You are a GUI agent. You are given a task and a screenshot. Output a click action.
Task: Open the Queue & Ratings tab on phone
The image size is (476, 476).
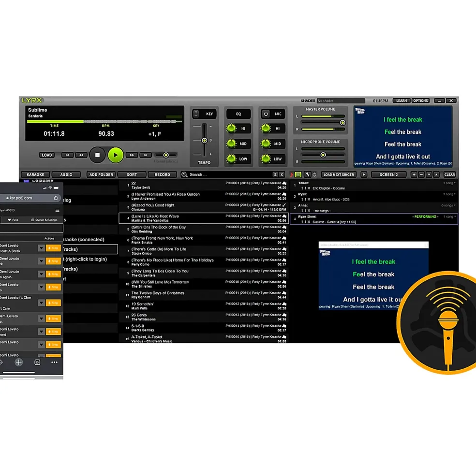coord(44,220)
